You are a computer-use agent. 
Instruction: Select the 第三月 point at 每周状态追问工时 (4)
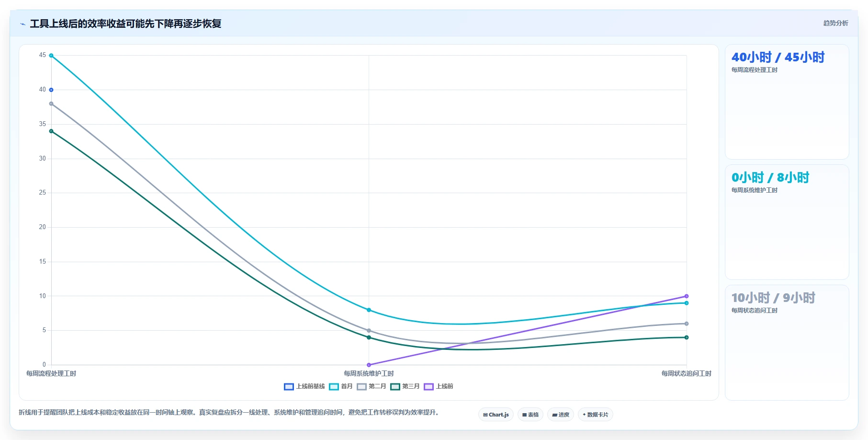pyautogui.click(x=687, y=337)
